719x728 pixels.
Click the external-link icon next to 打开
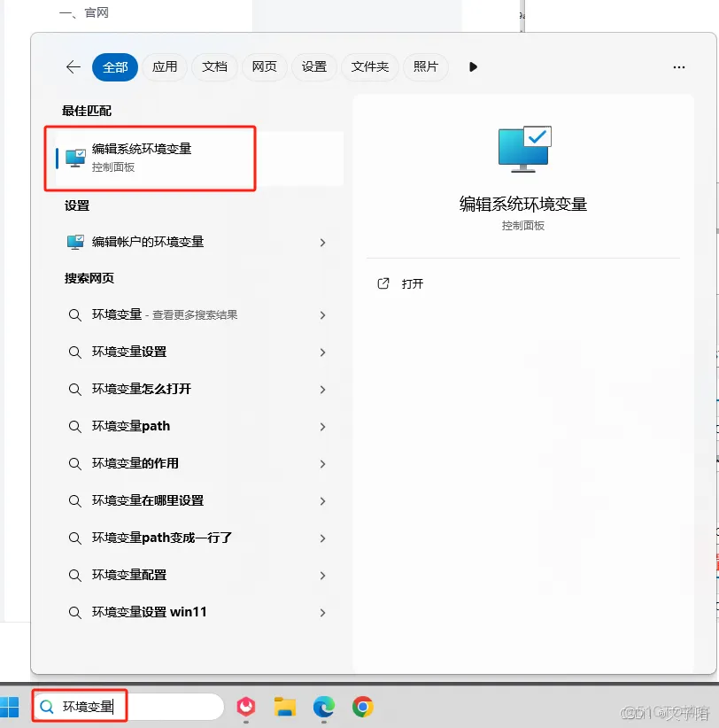click(383, 283)
